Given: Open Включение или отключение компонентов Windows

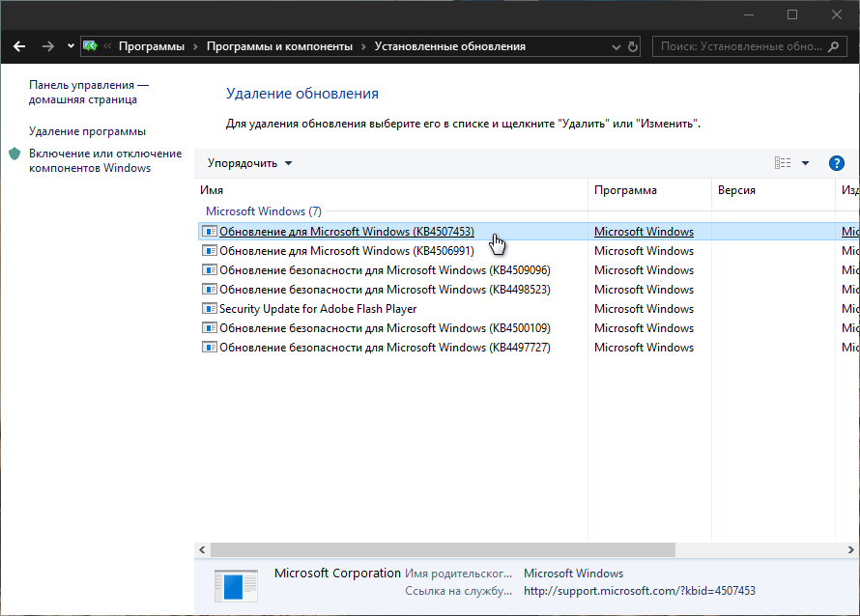Looking at the screenshot, I should click(104, 160).
